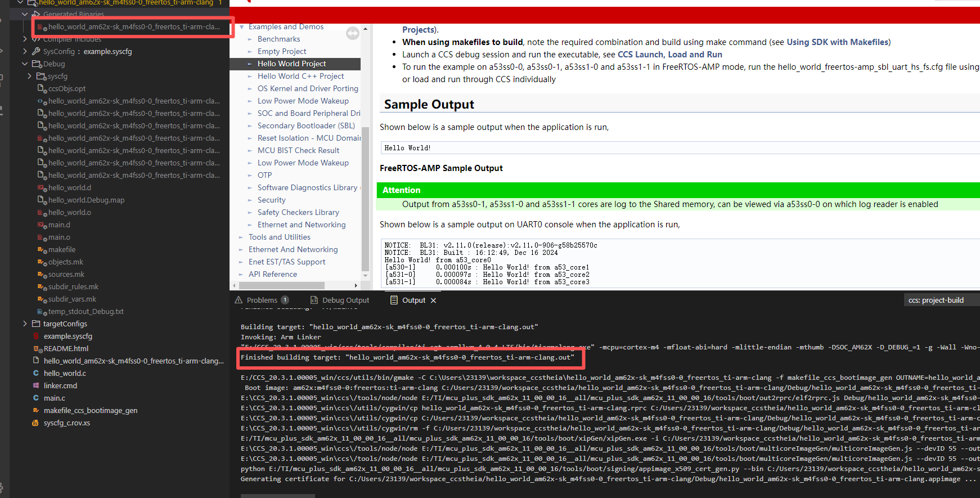Open the CCS Launch, Load and Run link
The height and width of the screenshot is (498, 980).
click(670, 55)
